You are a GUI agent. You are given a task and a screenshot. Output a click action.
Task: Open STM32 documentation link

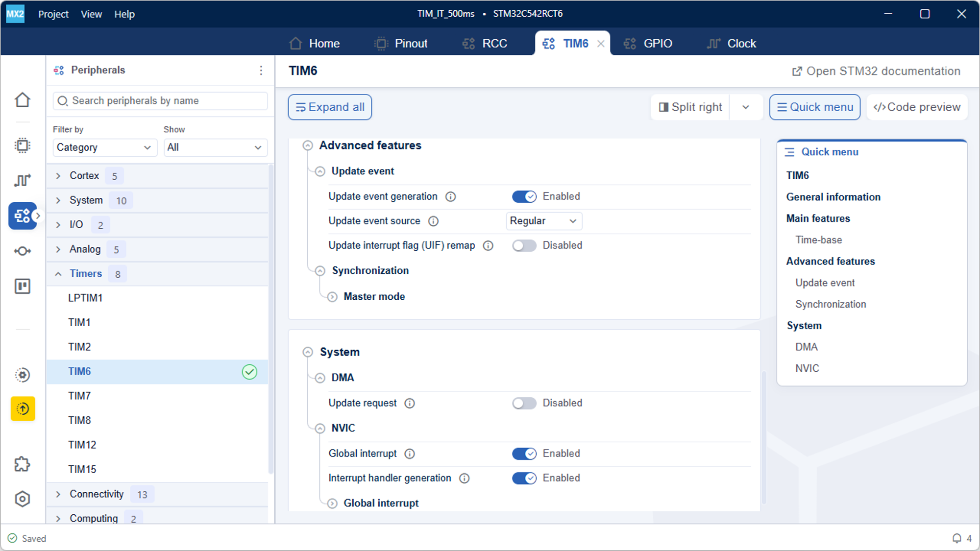click(876, 72)
